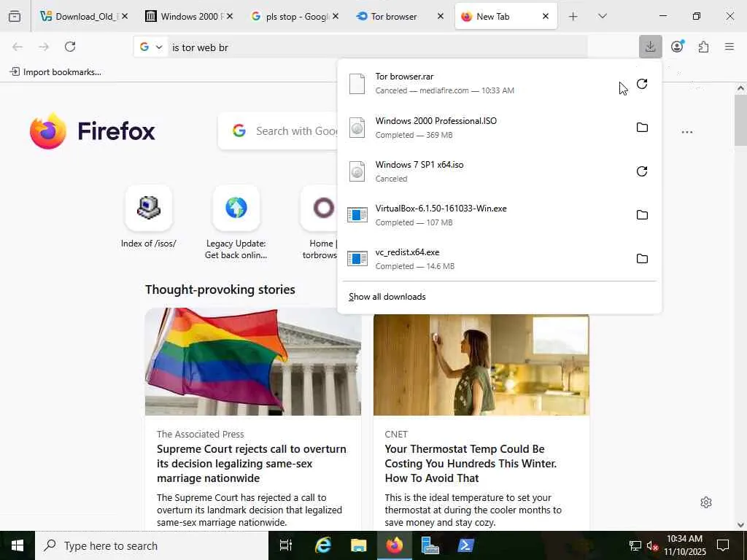The height and width of the screenshot is (560, 747).
Task: Show VirtualBox-6.1.50 installer in folder
Action: tap(642, 215)
